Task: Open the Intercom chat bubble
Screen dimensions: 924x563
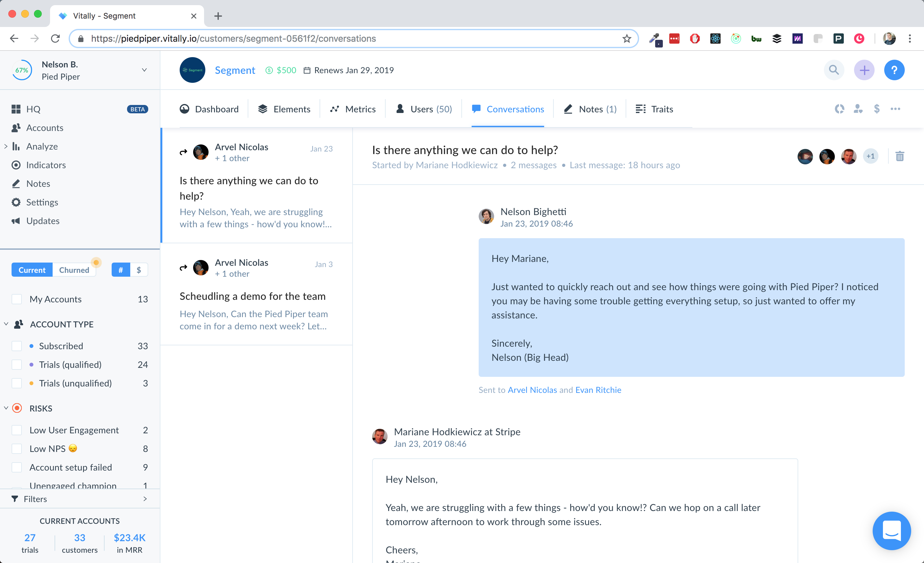Action: tap(892, 530)
